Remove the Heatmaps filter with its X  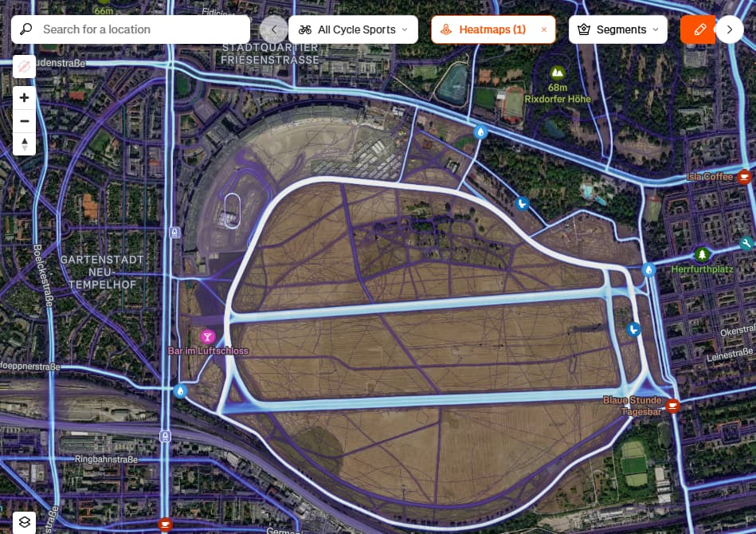pos(544,29)
